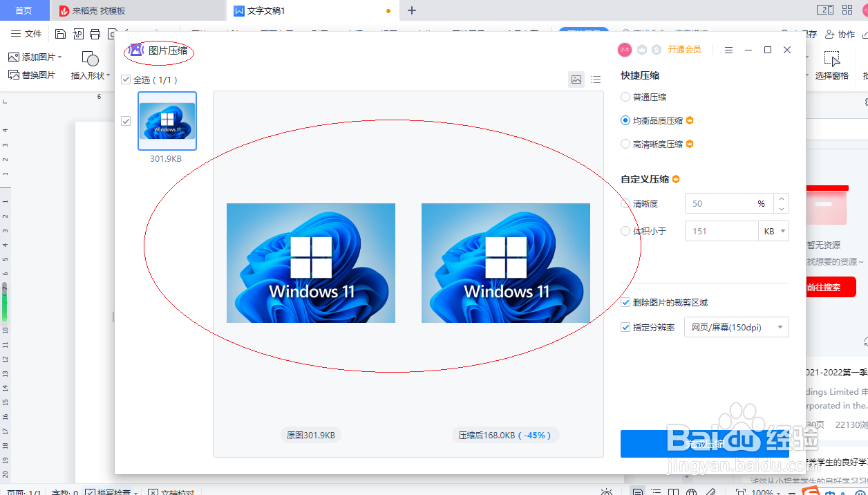
Task: Switch to list view in compressor
Action: (x=596, y=80)
